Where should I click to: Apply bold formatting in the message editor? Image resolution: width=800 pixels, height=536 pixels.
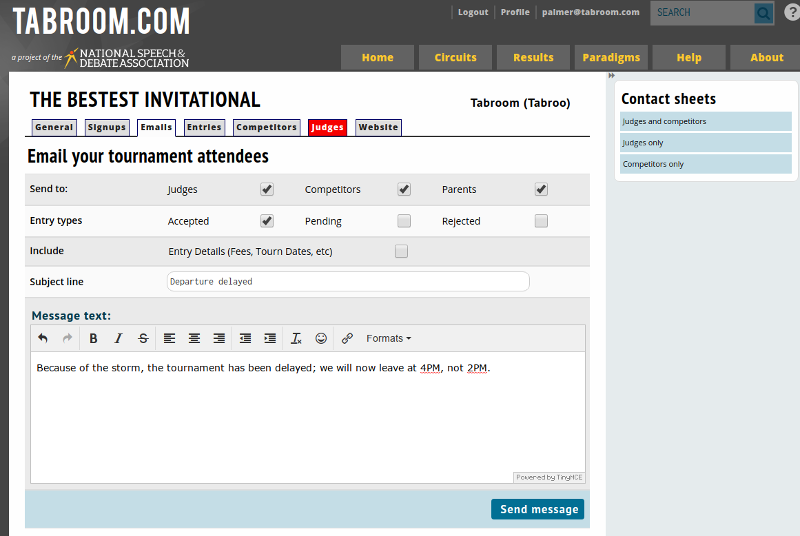94,339
